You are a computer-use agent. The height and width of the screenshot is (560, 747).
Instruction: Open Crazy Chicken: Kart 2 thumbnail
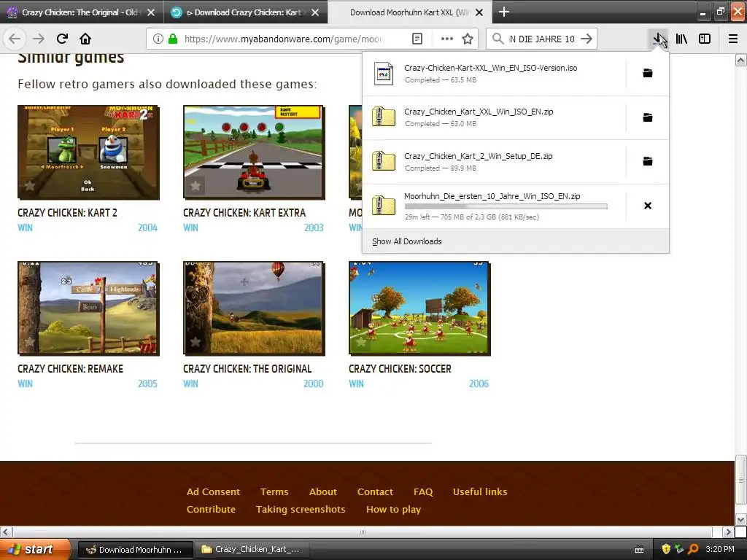88,152
